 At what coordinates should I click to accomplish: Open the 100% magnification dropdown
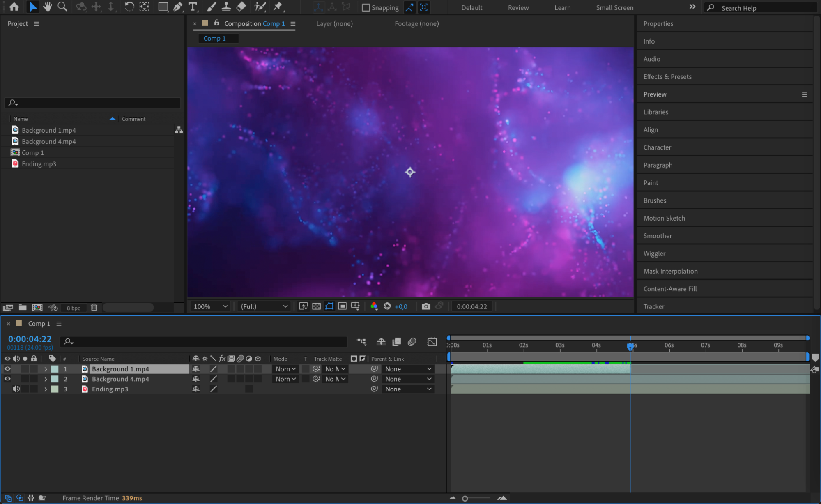coord(210,306)
